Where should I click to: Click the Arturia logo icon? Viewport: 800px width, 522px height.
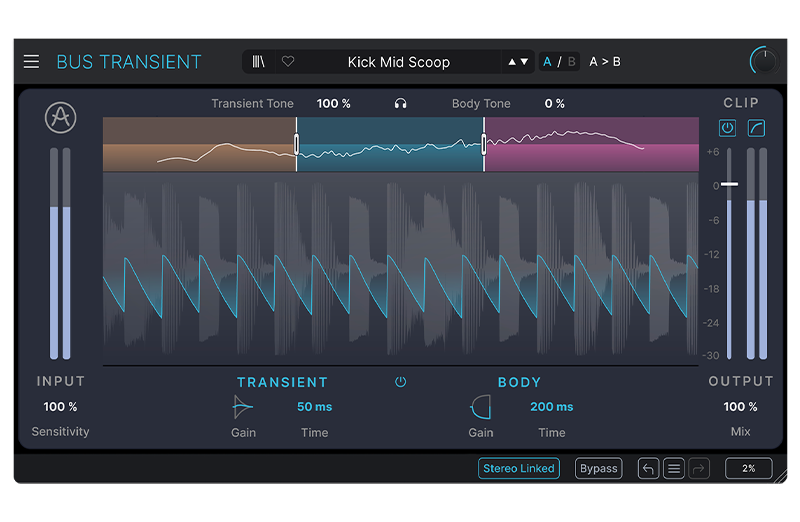coord(61,118)
